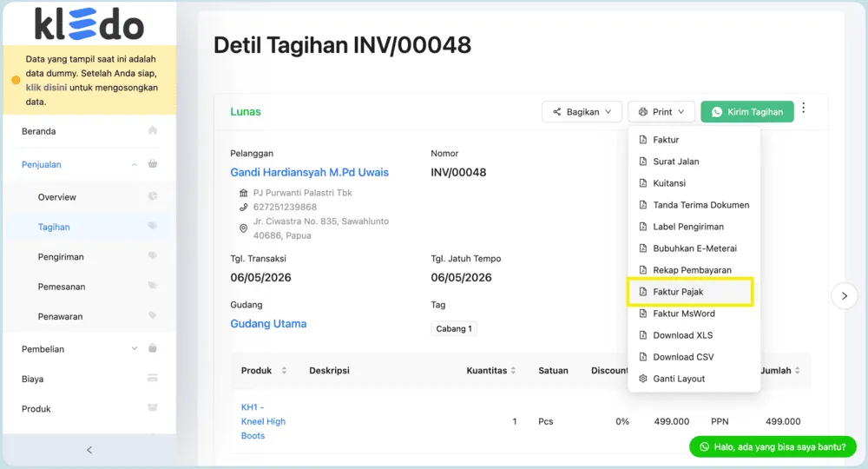This screenshot has width=868, height=469.
Task: Open Bagikan share dropdown
Action: (582, 112)
